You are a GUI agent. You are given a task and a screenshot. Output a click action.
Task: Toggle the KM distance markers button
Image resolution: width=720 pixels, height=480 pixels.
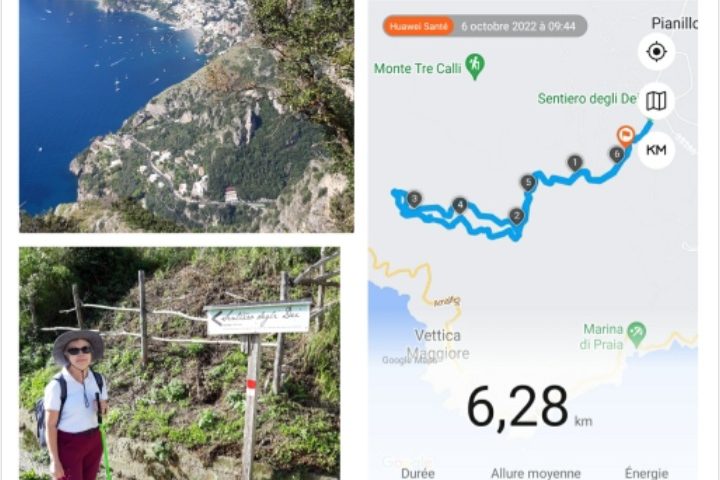click(656, 150)
